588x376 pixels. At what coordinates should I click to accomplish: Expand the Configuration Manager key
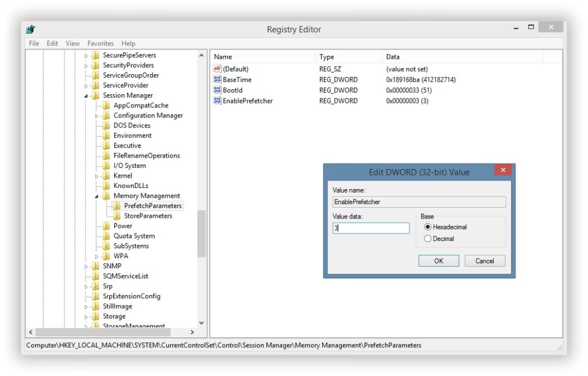click(x=96, y=116)
